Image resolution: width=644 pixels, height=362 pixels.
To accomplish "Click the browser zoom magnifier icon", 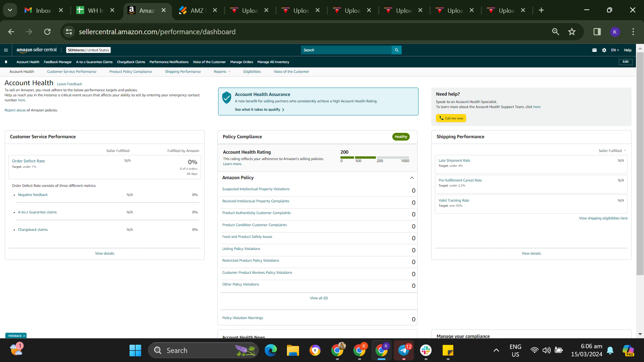I will 555,32.
